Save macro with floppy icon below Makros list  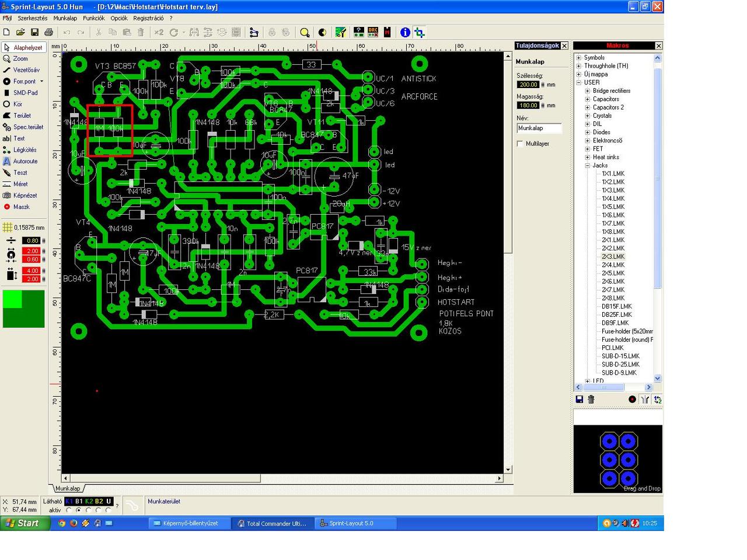pyautogui.click(x=580, y=400)
